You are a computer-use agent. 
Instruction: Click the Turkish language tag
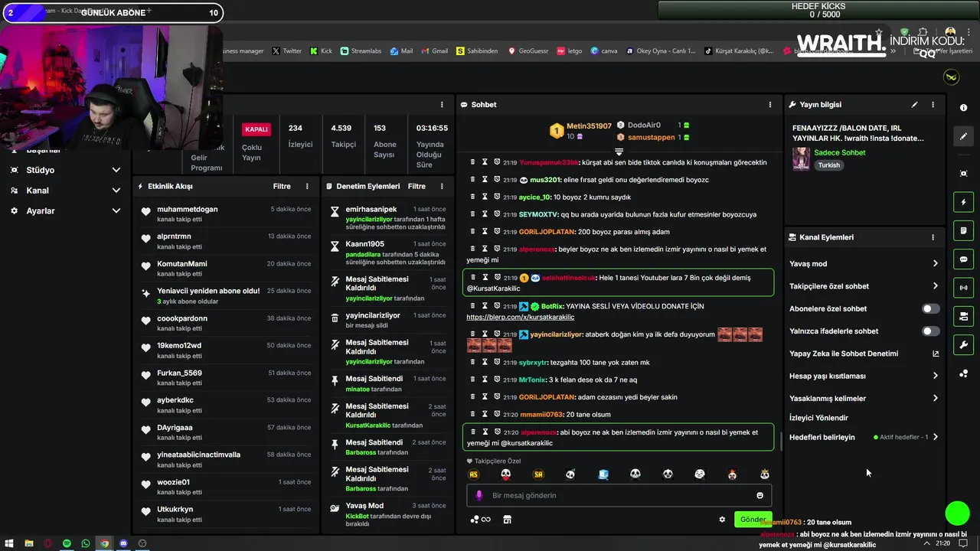tap(828, 165)
